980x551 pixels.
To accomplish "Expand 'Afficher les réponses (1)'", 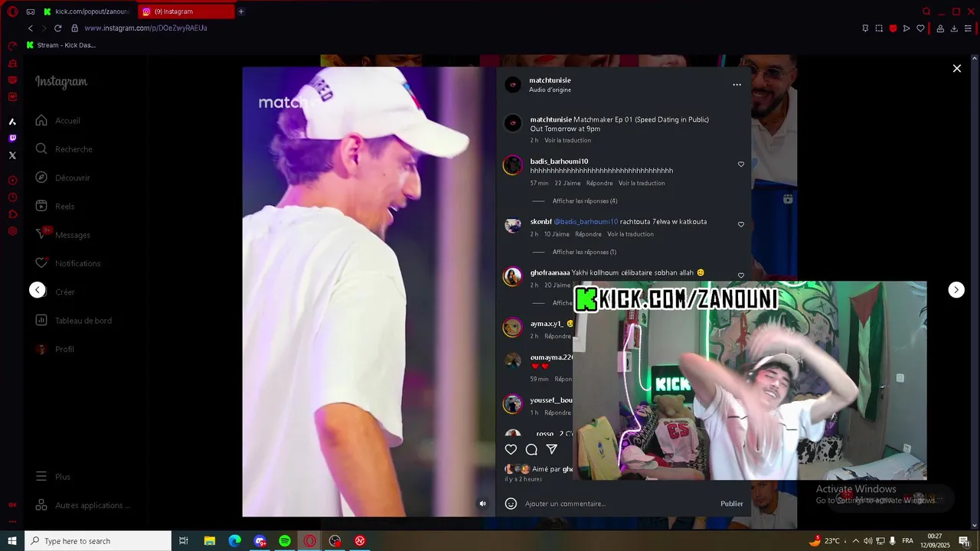I will [584, 252].
